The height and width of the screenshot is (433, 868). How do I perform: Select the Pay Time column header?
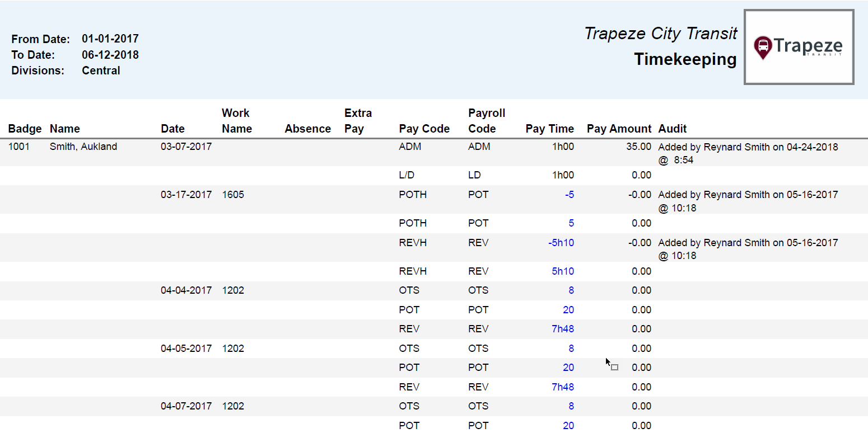click(x=549, y=128)
